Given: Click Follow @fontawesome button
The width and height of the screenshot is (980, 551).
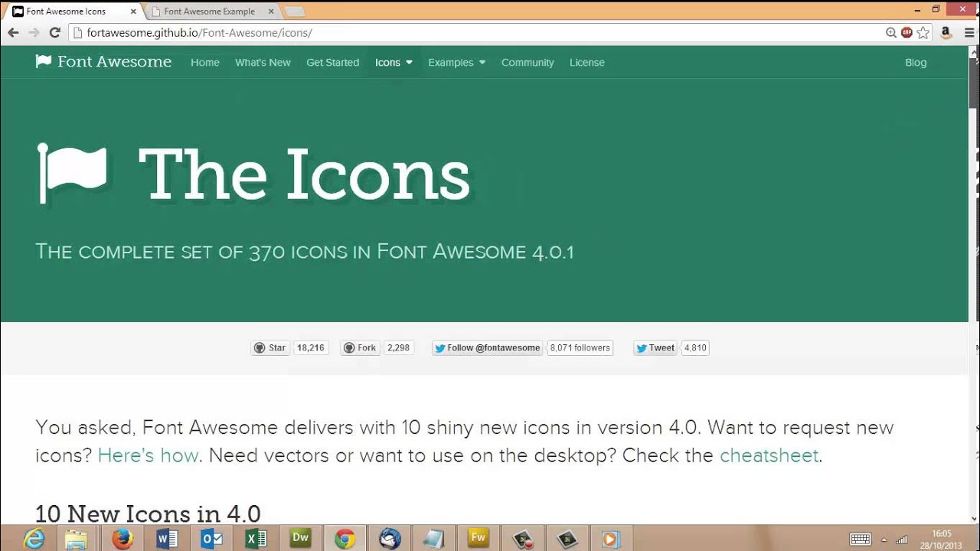Looking at the screenshot, I should (488, 347).
